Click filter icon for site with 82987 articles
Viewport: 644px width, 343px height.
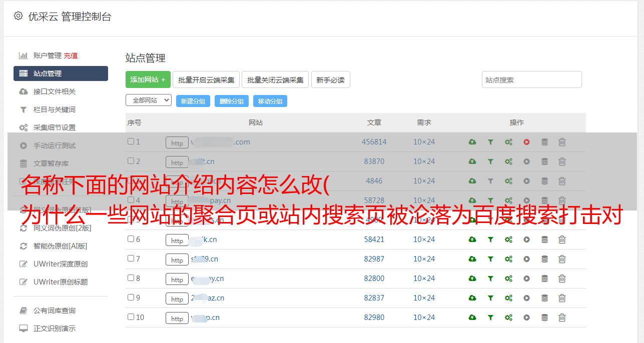(x=490, y=259)
